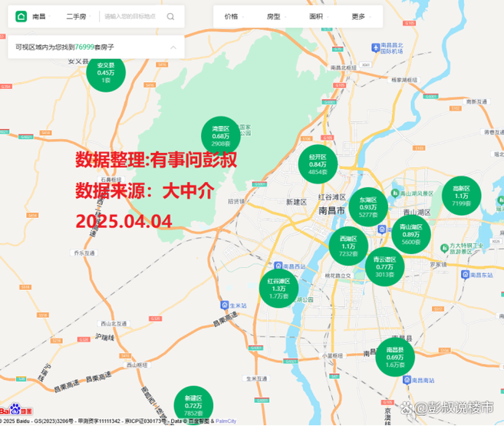Click the 南昌昌北国际机场 airport icon
The height and width of the screenshot is (426, 504).
tap(375, 48)
